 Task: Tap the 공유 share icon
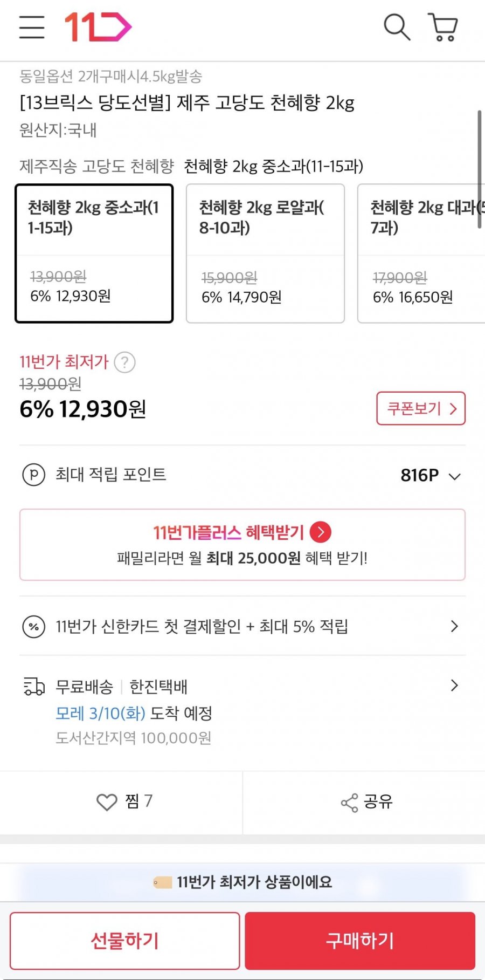pos(349,803)
